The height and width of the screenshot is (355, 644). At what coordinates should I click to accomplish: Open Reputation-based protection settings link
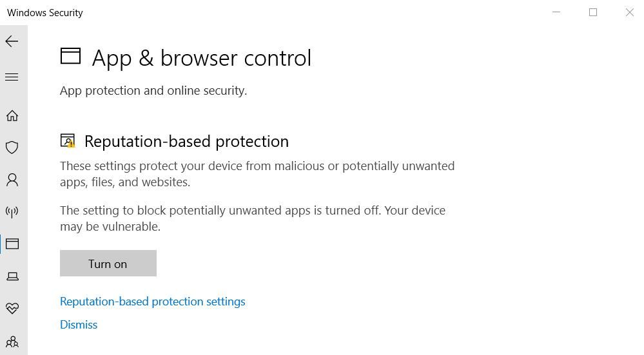pyautogui.click(x=152, y=302)
